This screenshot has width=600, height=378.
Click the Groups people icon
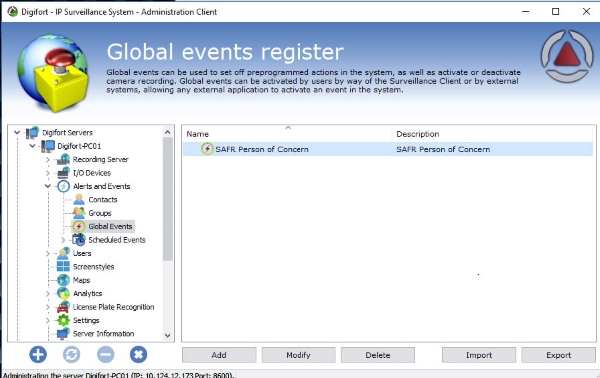(79, 213)
